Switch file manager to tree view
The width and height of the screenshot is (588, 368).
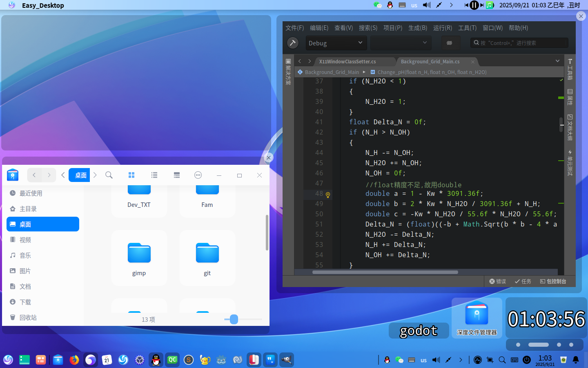point(177,175)
